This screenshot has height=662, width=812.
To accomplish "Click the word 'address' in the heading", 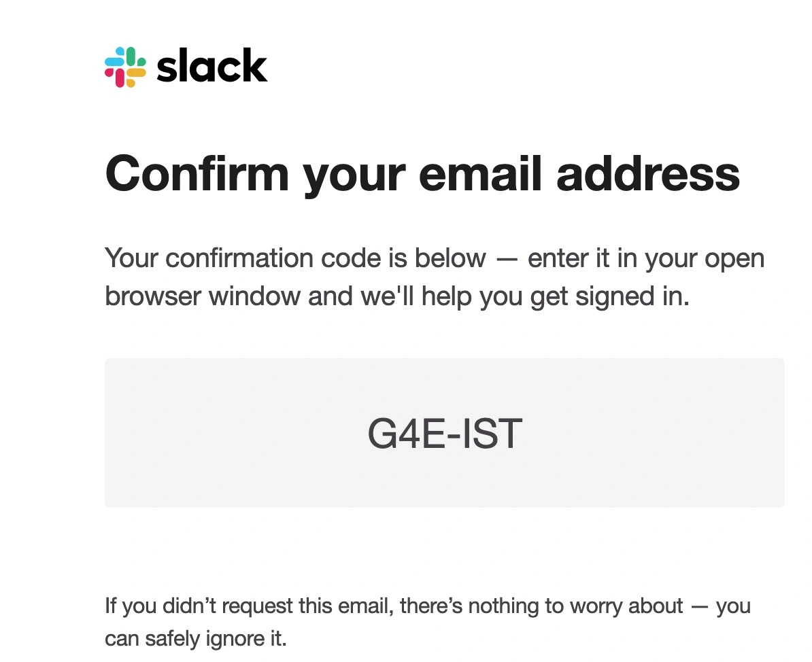I will pos(648,174).
